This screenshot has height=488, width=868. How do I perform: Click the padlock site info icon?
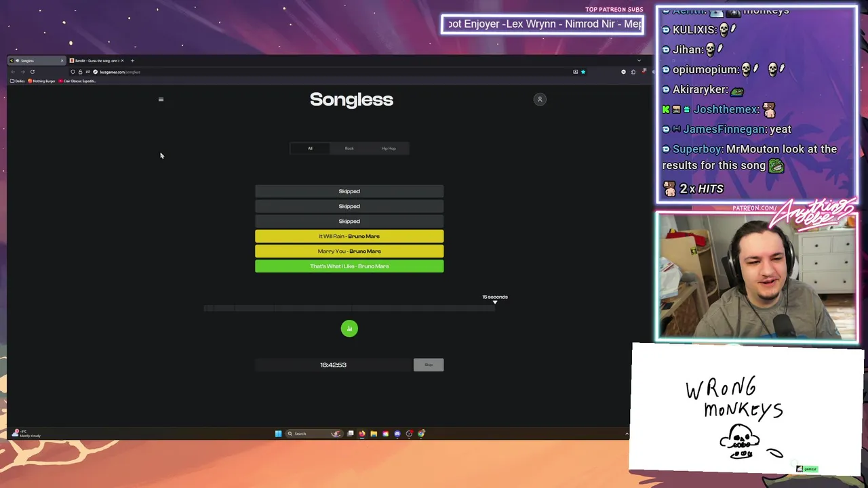click(x=80, y=72)
